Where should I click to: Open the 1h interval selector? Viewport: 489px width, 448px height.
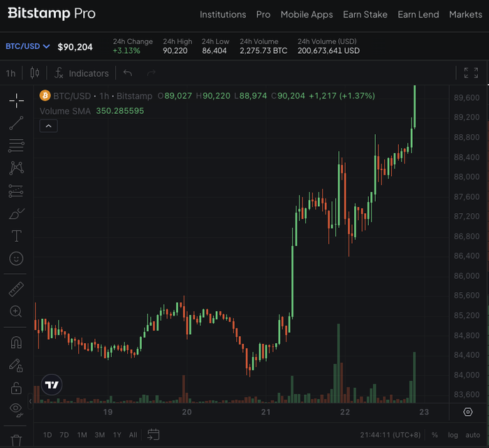10,73
